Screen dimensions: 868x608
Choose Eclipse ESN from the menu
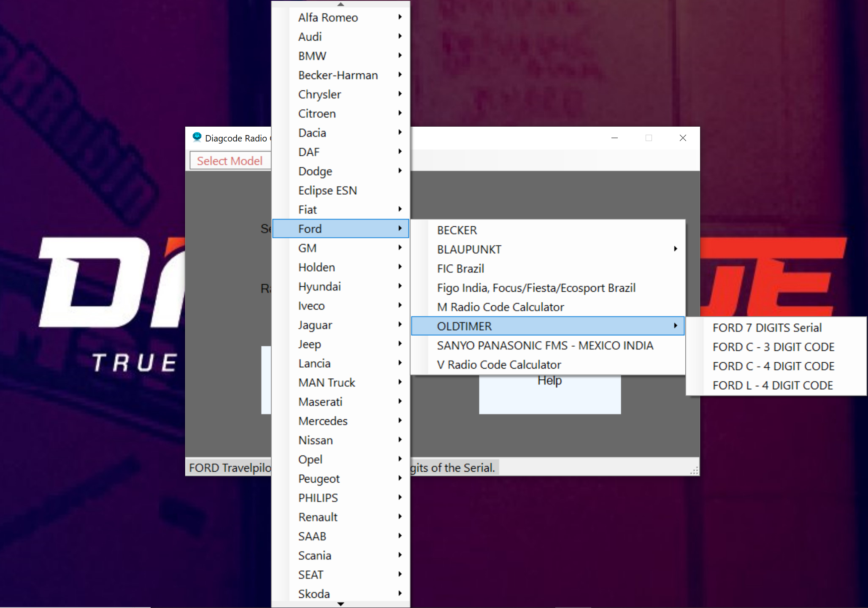(x=341, y=190)
